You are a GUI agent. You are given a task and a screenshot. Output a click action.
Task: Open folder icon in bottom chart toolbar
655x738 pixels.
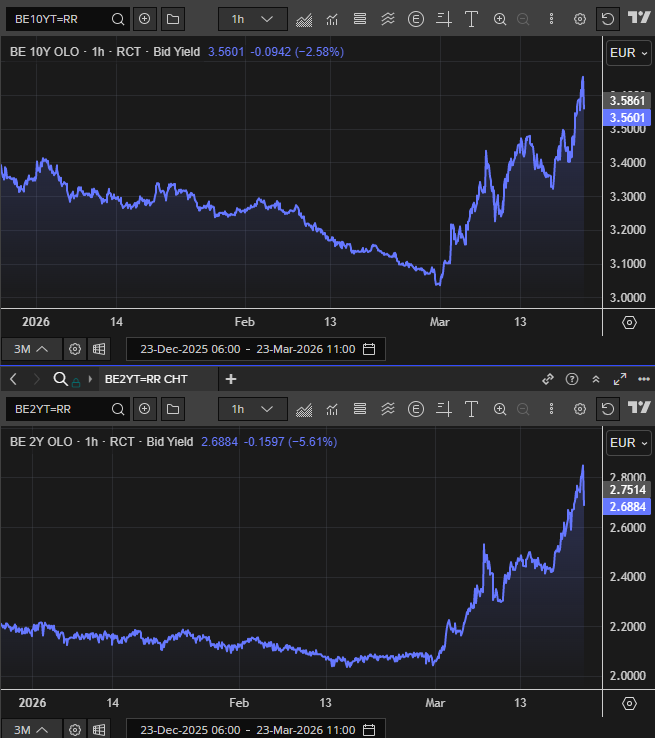pyautogui.click(x=173, y=409)
